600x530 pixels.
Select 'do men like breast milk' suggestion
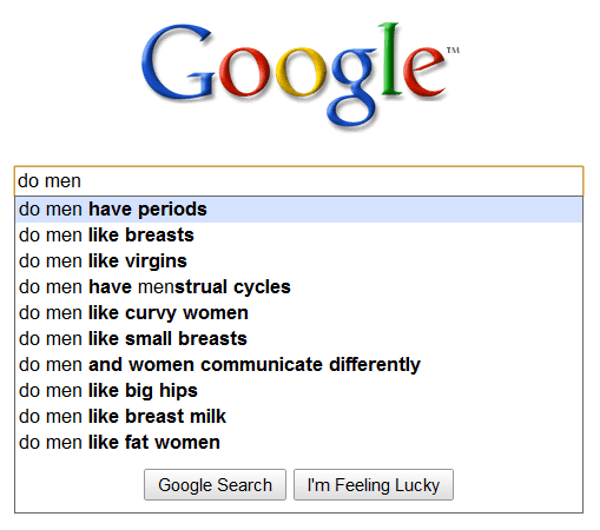click(x=299, y=417)
